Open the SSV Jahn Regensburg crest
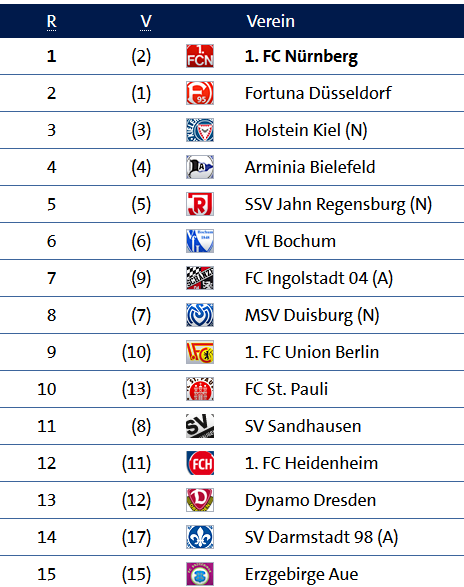 200,204
